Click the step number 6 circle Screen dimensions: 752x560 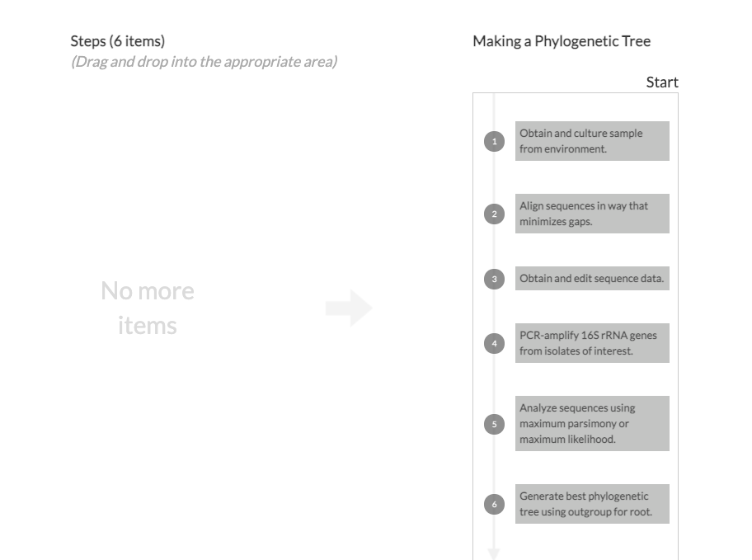click(x=494, y=504)
